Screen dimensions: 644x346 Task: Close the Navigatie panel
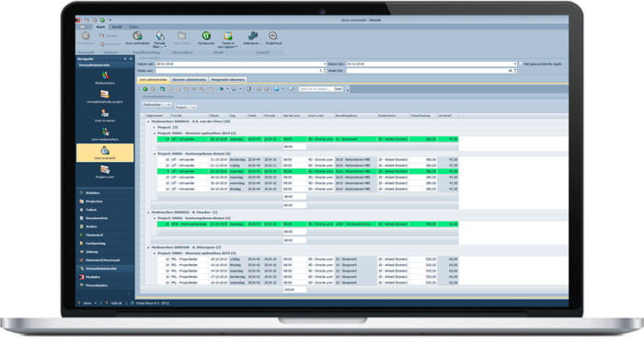(131, 59)
